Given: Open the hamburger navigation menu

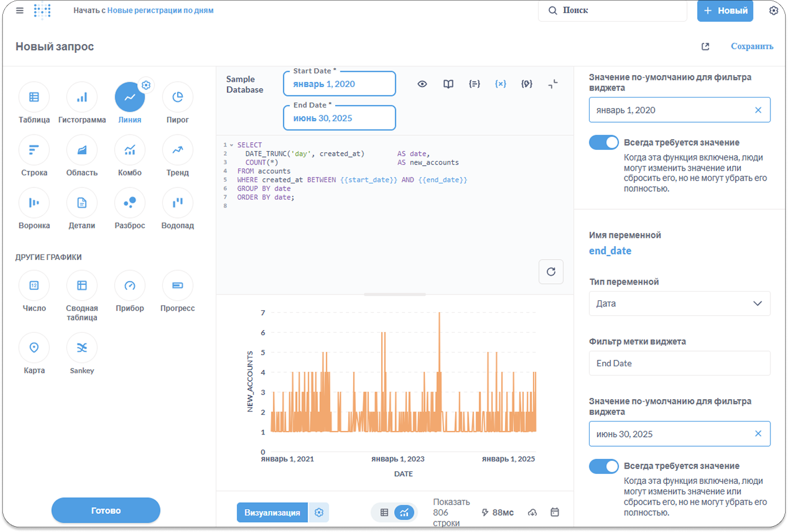Looking at the screenshot, I should click(x=19, y=11).
